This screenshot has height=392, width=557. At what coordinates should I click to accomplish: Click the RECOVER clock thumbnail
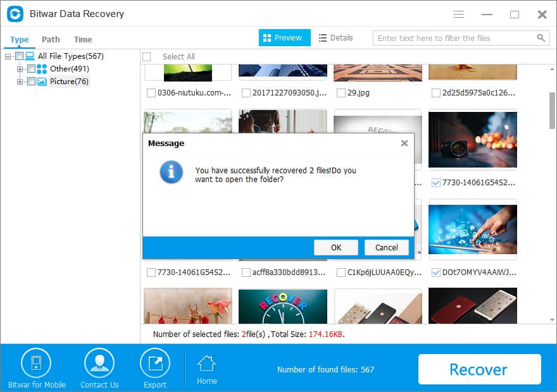coord(283,307)
